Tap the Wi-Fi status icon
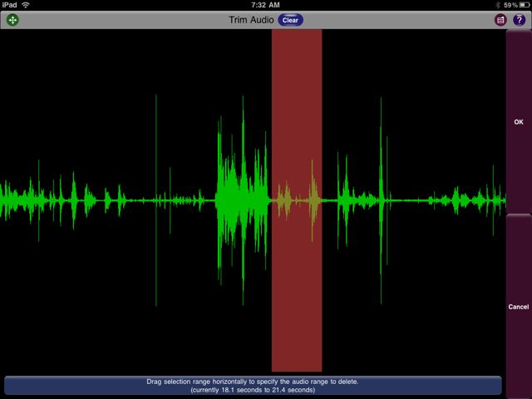The height and width of the screenshot is (399, 532). point(26,5)
